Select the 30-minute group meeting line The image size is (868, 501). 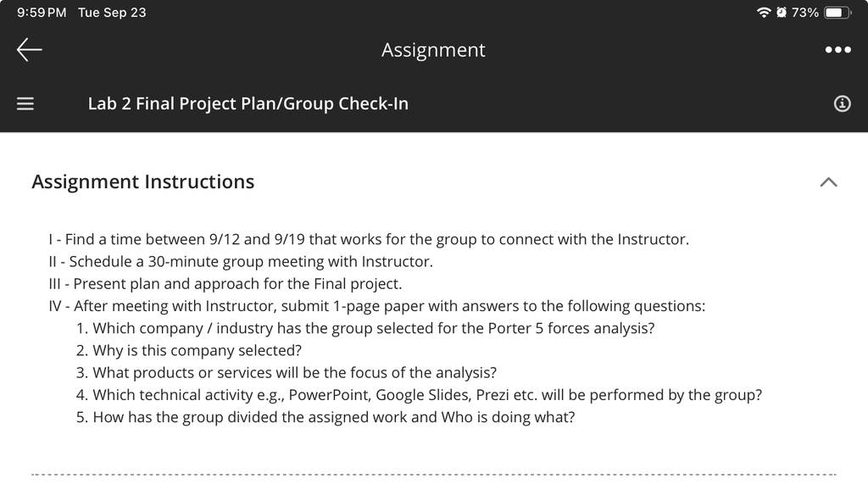(x=241, y=261)
